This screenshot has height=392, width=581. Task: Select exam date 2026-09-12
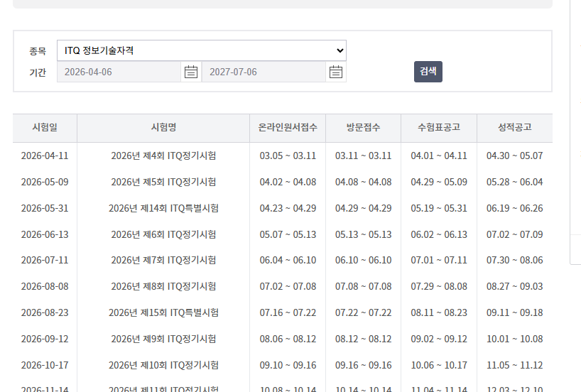point(45,339)
